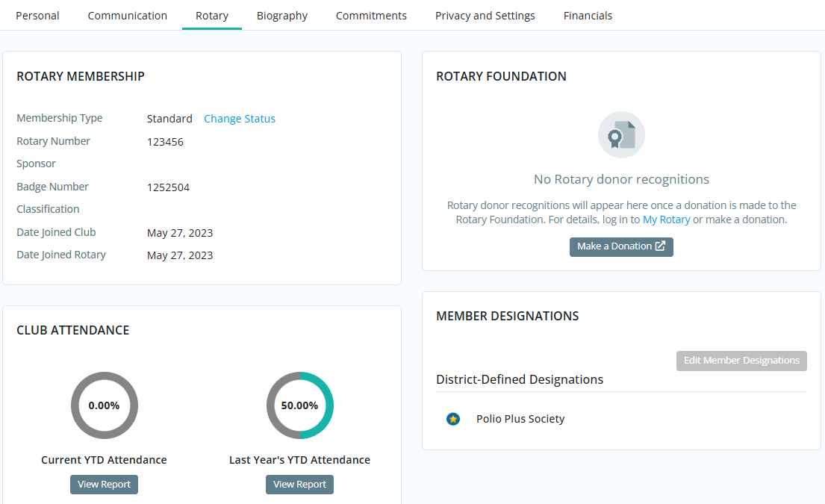Click the Club Attendance heading

[72, 330]
